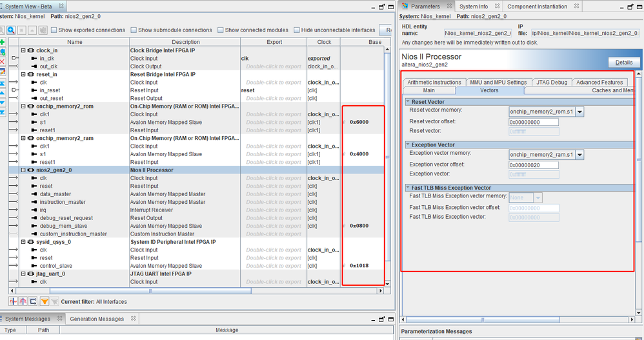
Task: Collapse the Fast TLB Miss Exception Vector section
Action: click(408, 188)
